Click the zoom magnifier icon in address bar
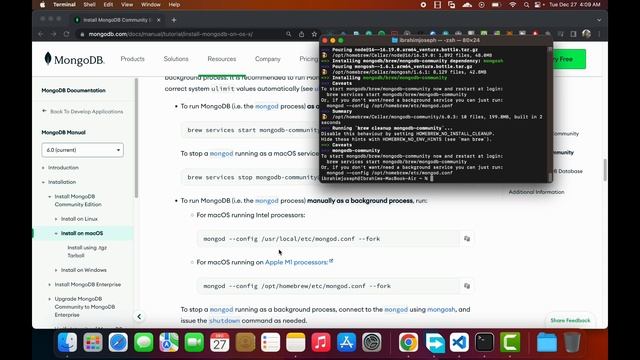640x360 pixels. [x=289, y=34]
